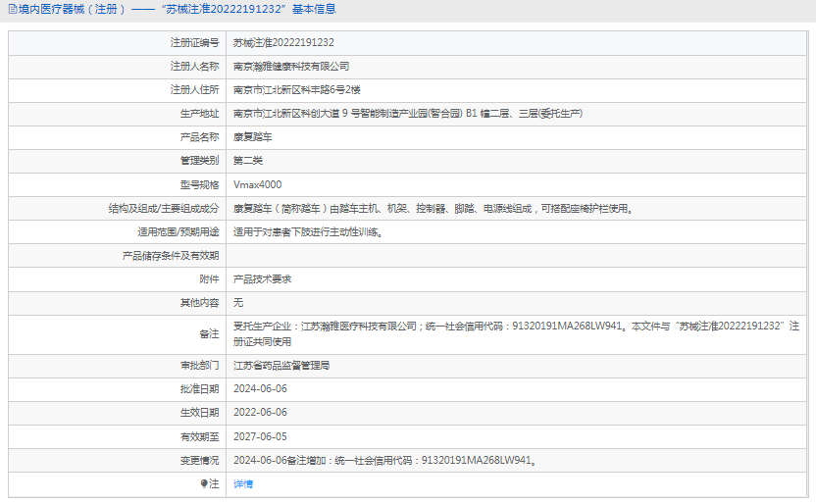Screen dimensions: 816x504
Task: Click the 生产地址 label cell
Action: (x=117, y=114)
